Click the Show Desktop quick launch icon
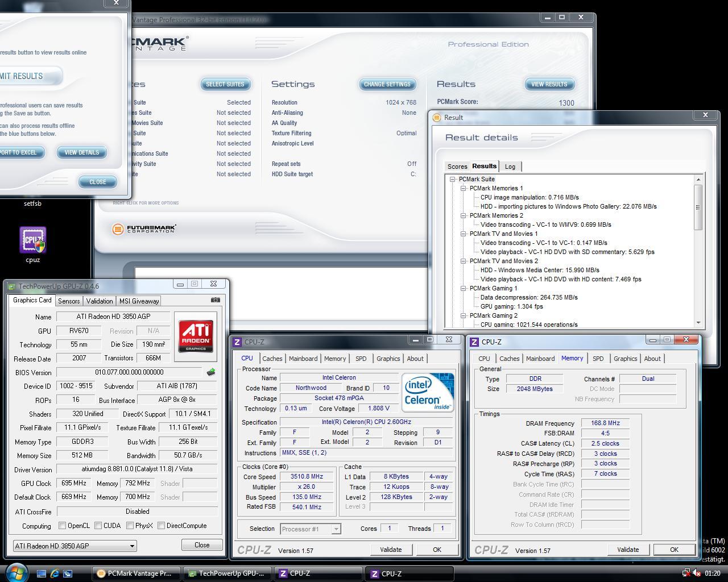Screen dimensions: 728x582 pos(42,573)
